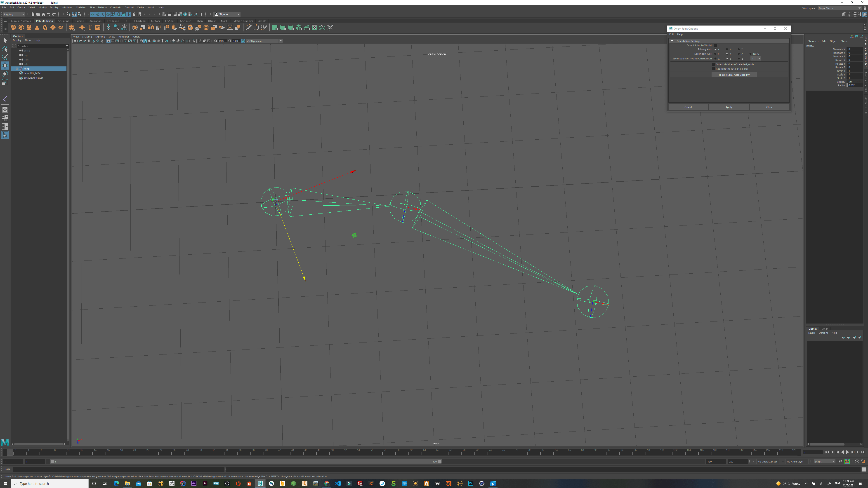The width and height of the screenshot is (868, 488).
Task: Create a polygon cube from the shelf
Action: [x=21, y=28]
